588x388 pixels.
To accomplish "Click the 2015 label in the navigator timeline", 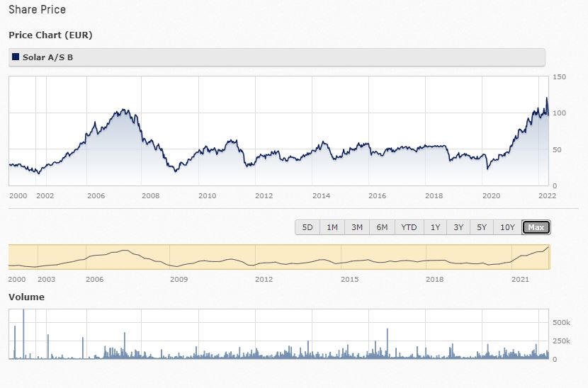I will tap(350, 280).
